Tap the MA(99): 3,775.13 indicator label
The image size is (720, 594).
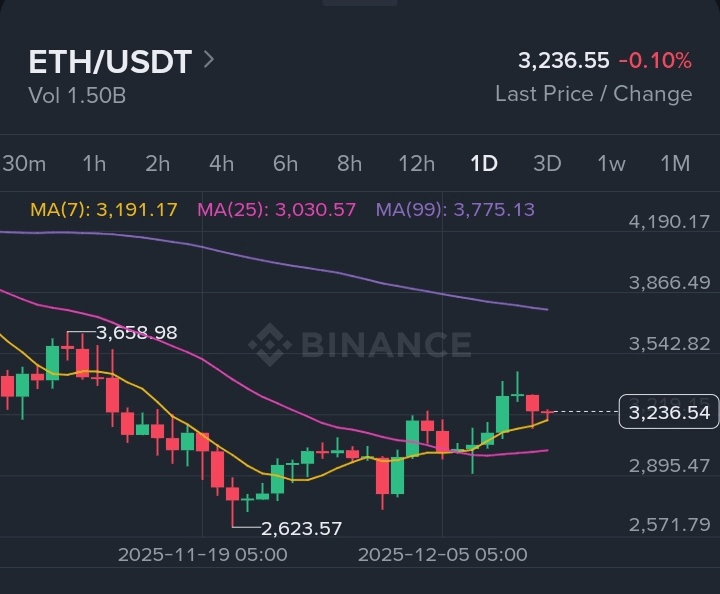(x=455, y=210)
